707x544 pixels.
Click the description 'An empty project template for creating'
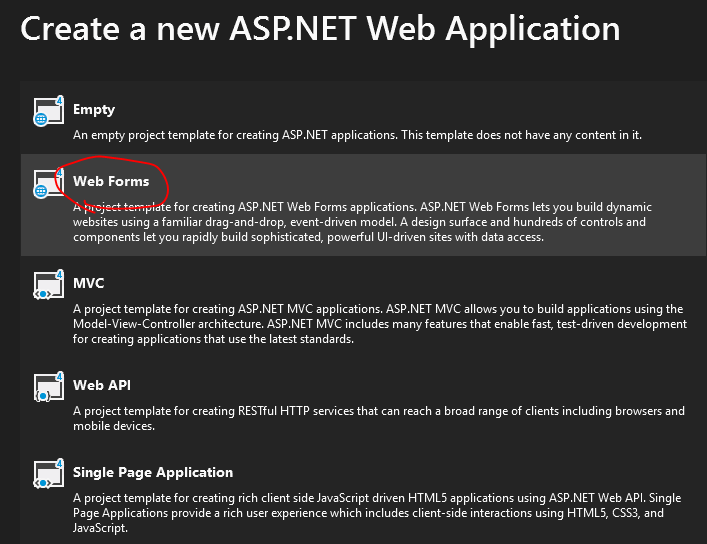tap(357, 135)
